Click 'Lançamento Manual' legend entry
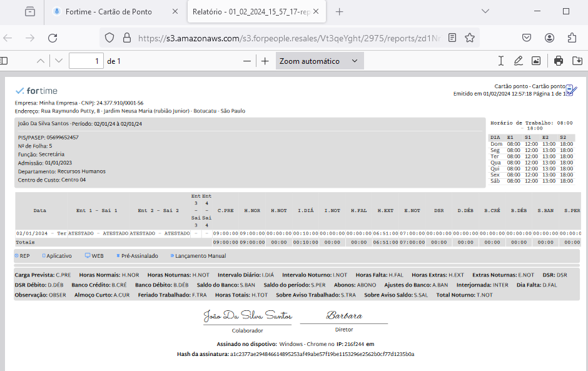 coord(198,256)
